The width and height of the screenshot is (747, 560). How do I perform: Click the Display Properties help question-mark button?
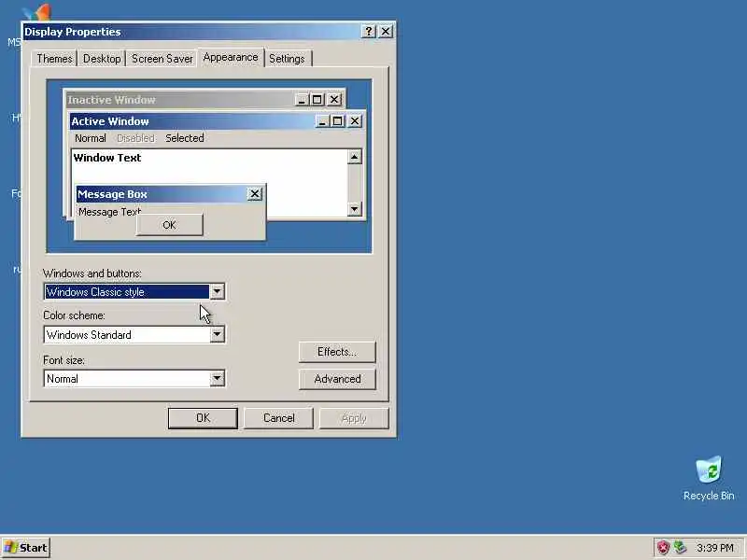click(368, 32)
